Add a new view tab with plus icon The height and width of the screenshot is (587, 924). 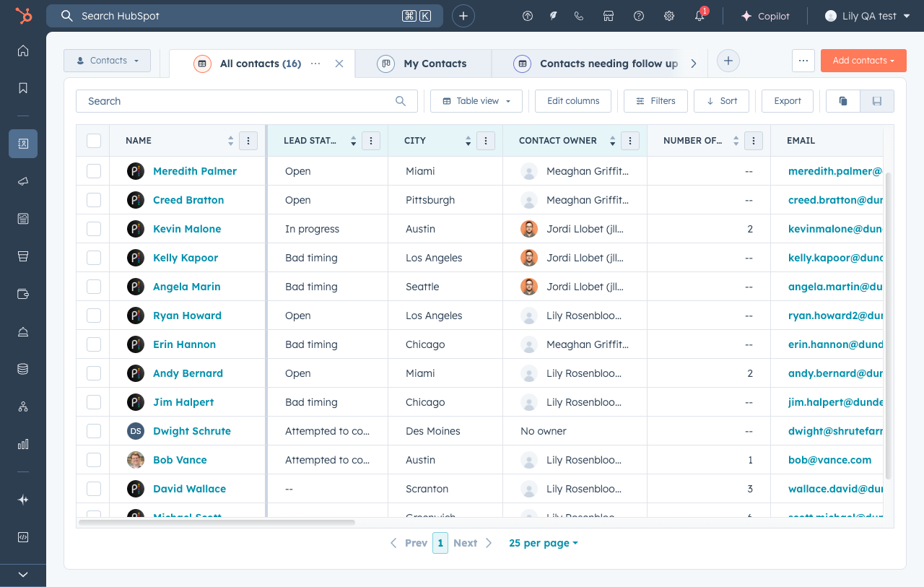(x=728, y=61)
